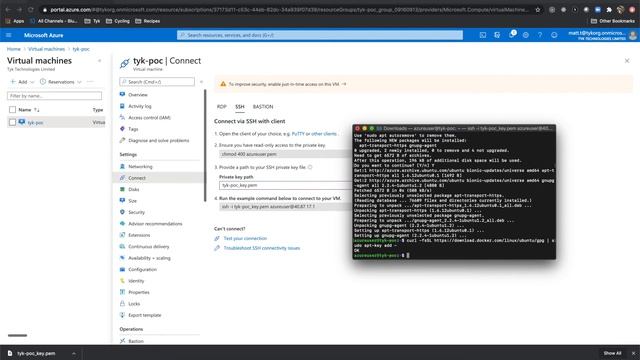Open the other clients link
Screen dimensions: 640x360
click(x=324, y=134)
